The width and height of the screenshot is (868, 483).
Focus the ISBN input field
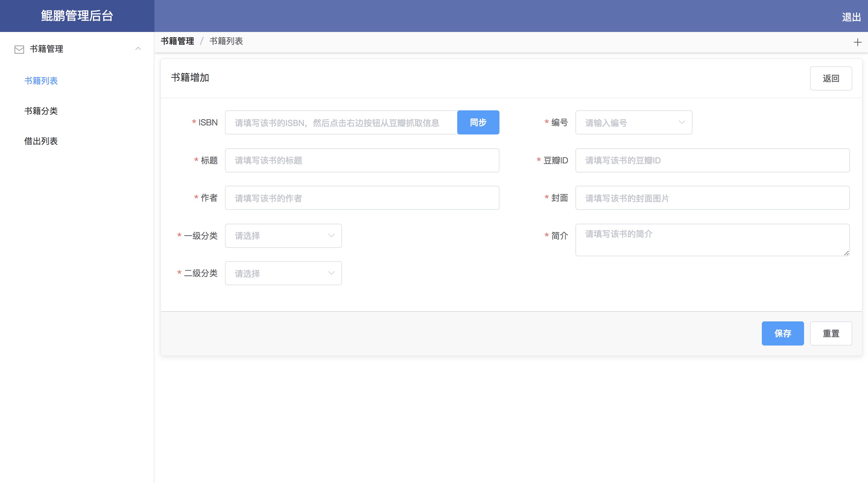coord(341,122)
